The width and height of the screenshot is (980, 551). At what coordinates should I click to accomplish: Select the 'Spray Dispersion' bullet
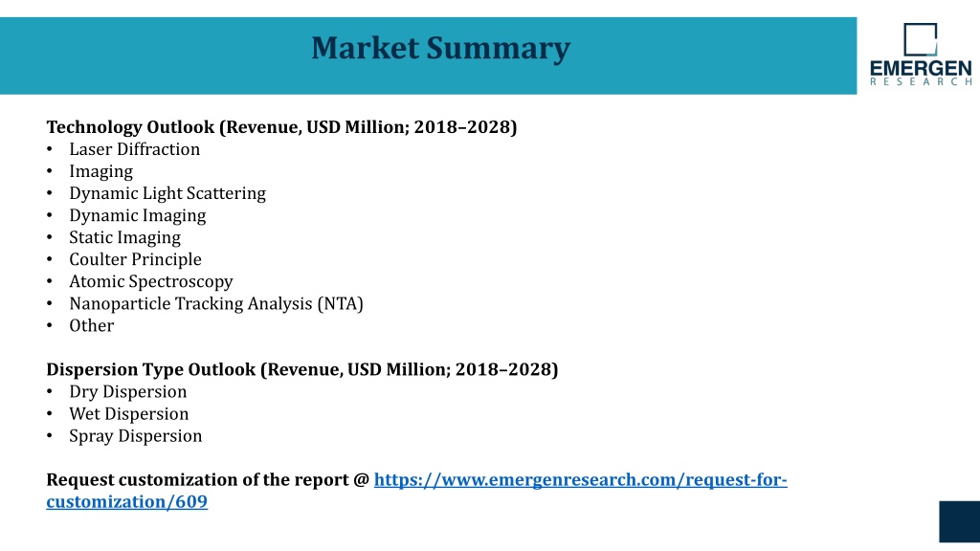pyautogui.click(x=136, y=436)
